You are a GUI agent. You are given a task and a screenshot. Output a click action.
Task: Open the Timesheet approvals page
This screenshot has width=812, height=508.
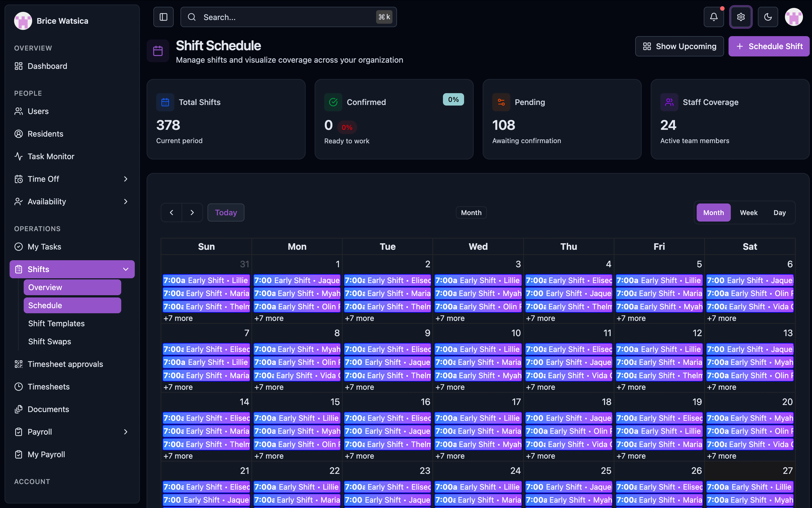[72, 364]
